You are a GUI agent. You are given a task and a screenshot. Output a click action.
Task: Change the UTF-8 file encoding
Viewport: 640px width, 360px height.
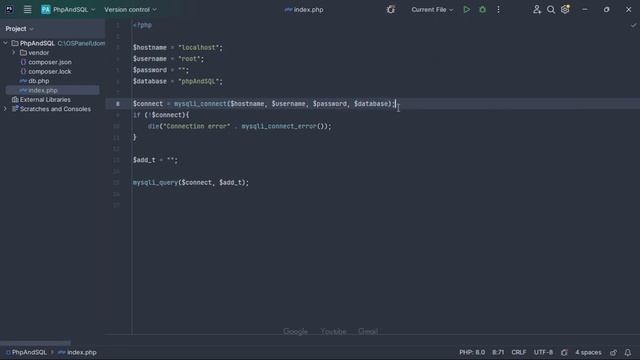click(543, 352)
